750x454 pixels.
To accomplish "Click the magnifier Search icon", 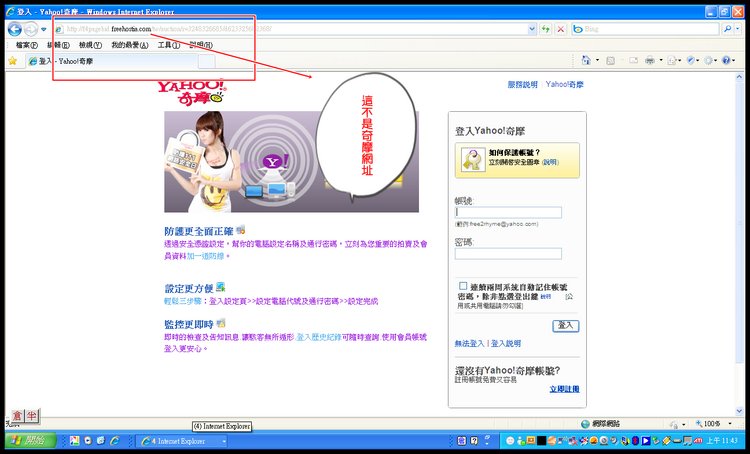I will [x=728, y=29].
